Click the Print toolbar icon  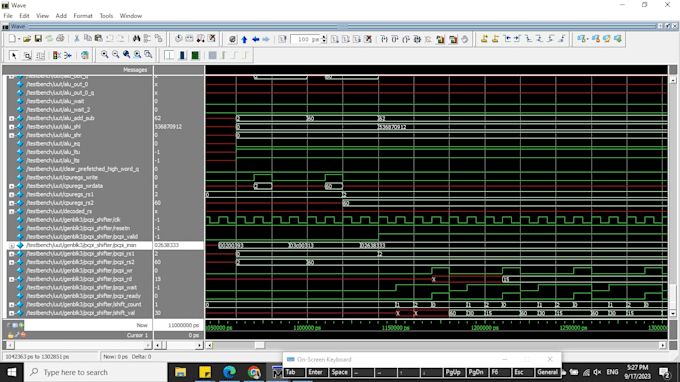pyautogui.click(x=60, y=39)
